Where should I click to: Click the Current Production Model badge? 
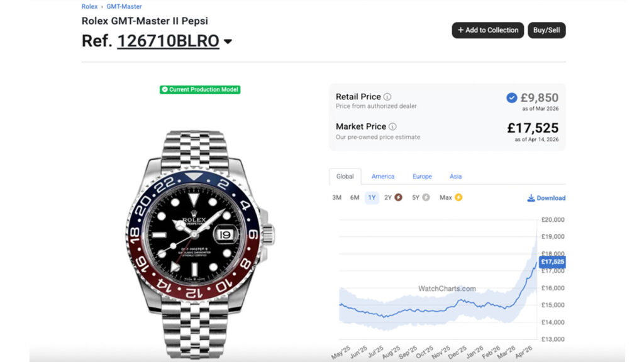(x=199, y=90)
